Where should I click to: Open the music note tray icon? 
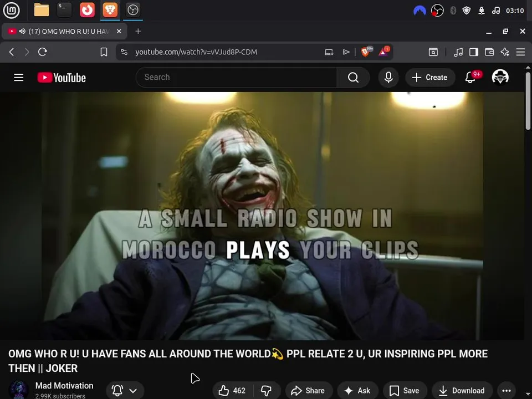(x=495, y=11)
